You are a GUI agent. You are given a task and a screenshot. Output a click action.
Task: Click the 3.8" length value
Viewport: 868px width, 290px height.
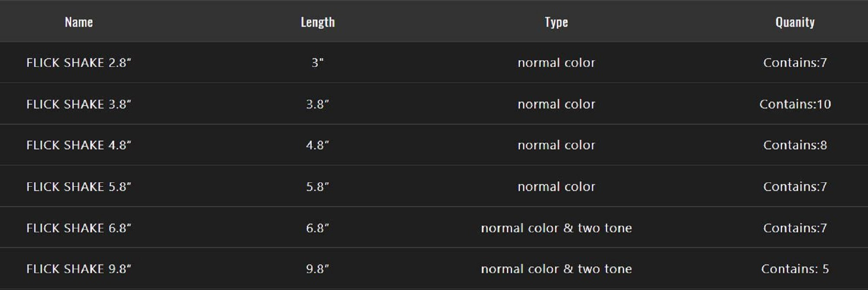[x=318, y=104]
